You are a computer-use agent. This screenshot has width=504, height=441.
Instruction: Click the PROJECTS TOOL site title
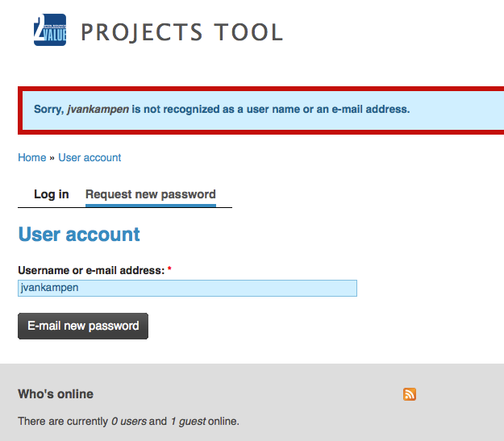coord(181,32)
